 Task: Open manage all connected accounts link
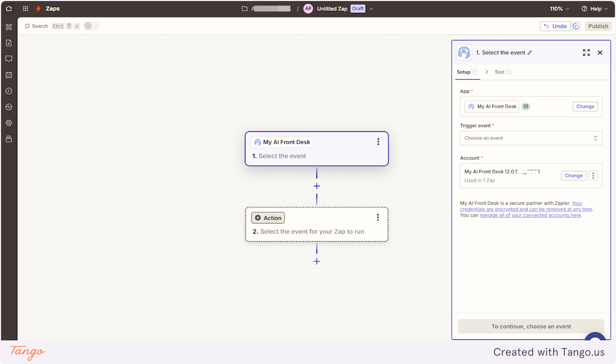pyautogui.click(x=530, y=215)
